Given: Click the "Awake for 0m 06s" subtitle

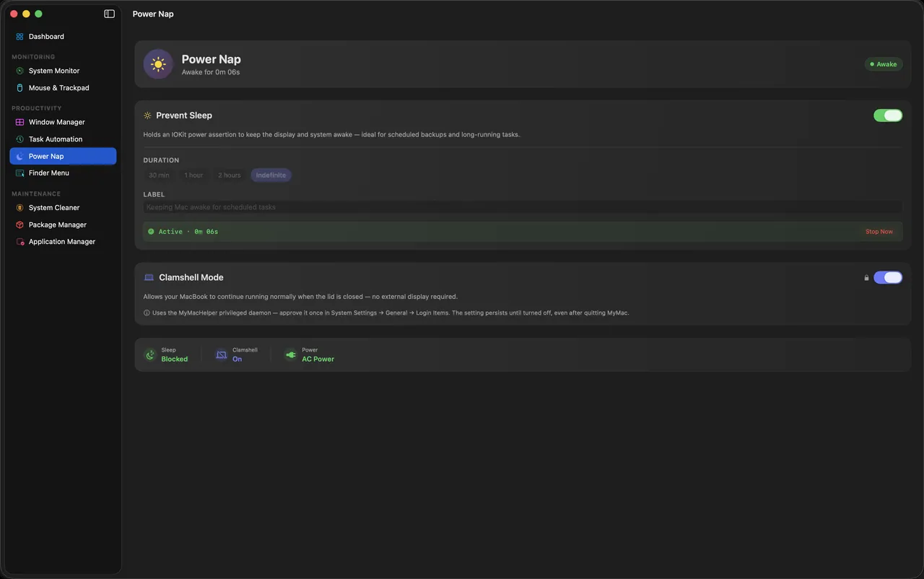Looking at the screenshot, I should coord(211,72).
